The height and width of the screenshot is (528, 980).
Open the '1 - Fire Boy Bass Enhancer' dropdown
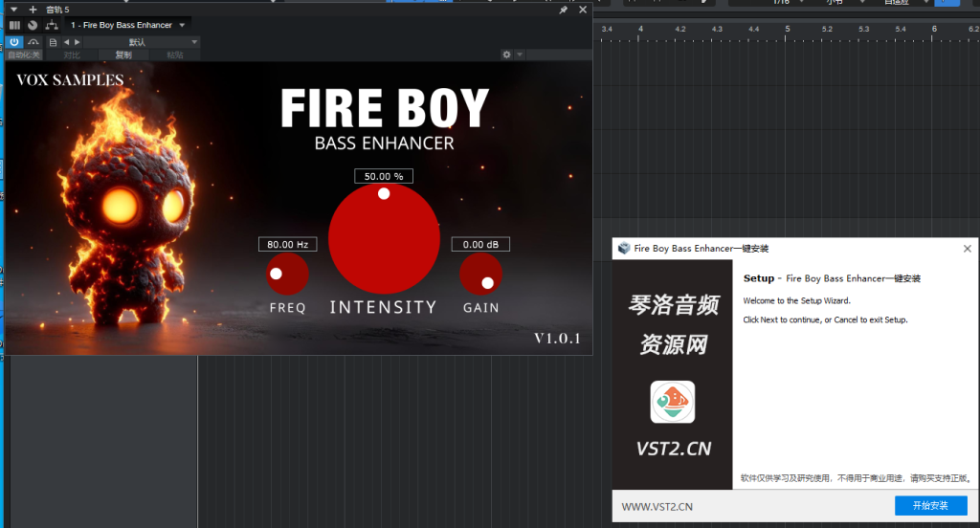(128, 25)
